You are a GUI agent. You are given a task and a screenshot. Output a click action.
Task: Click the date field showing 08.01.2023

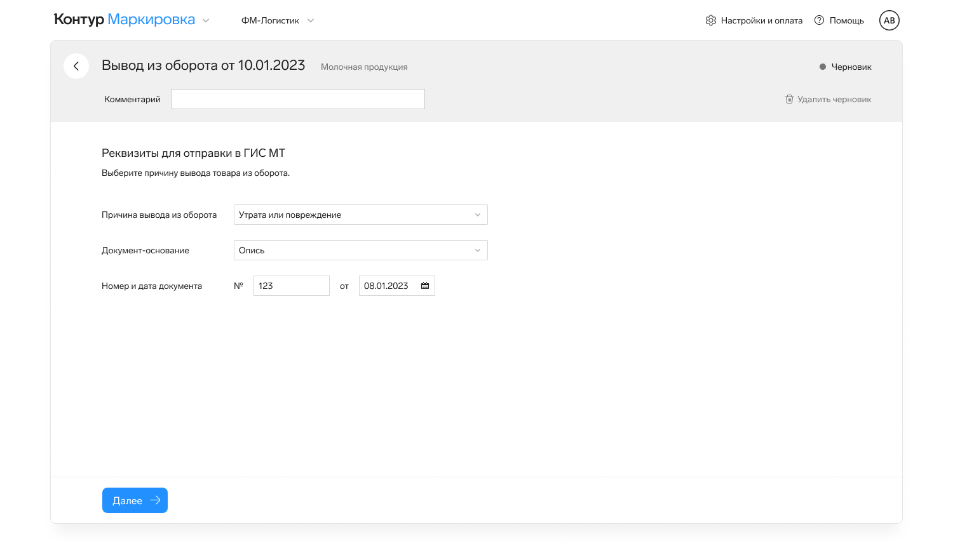[x=386, y=286]
